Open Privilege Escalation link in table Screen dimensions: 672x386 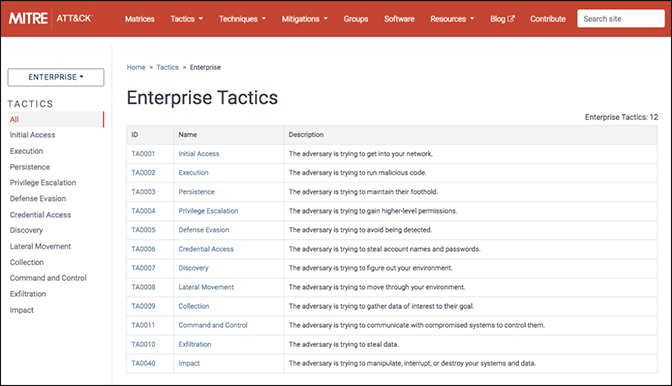[x=208, y=211]
